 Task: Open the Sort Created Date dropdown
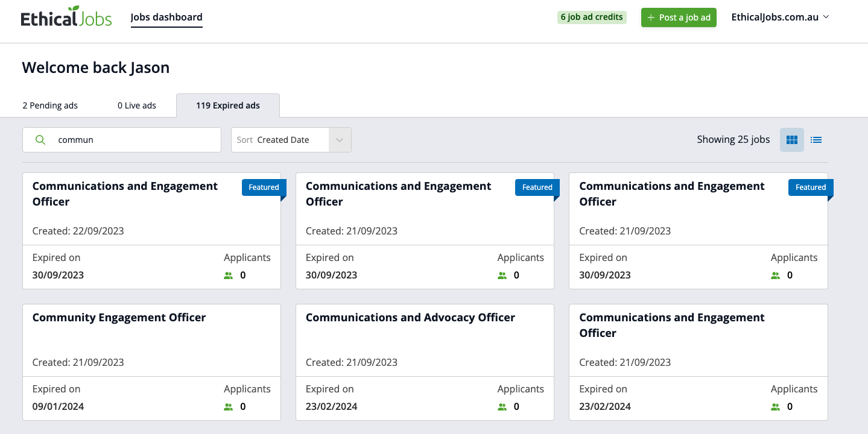point(282,140)
